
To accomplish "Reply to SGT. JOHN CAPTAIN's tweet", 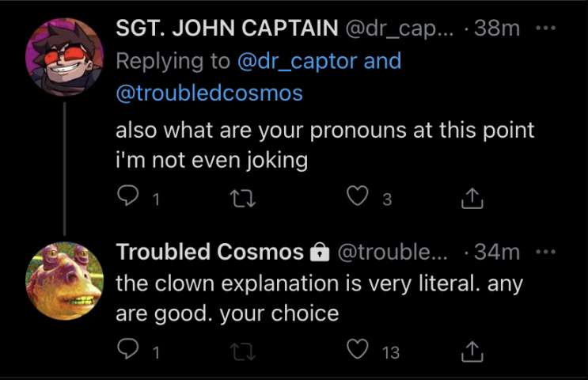I will coord(128,196).
